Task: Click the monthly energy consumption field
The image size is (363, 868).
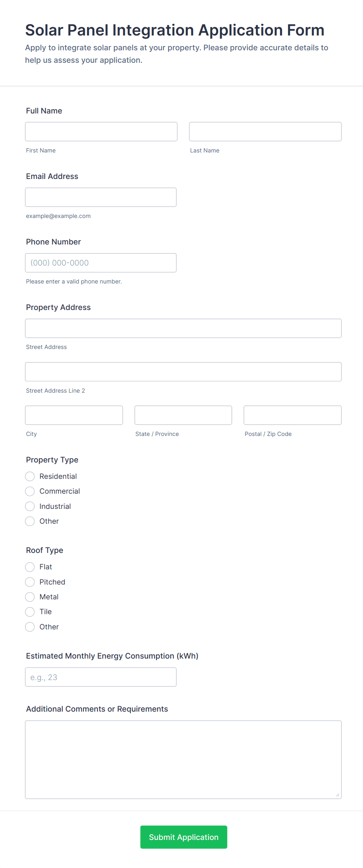Action: pyautogui.click(x=101, y=677)
